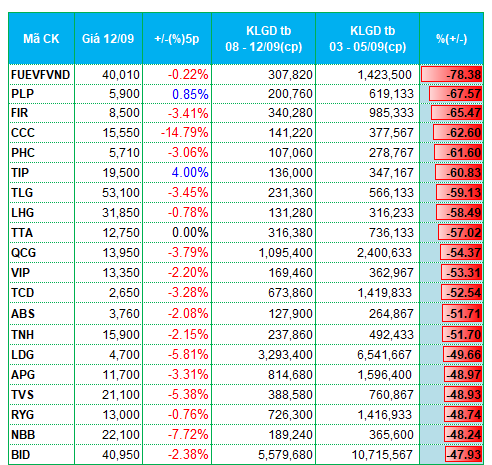Select the PLP stock ticker
The image size is (492, 465).
[22, 94]
